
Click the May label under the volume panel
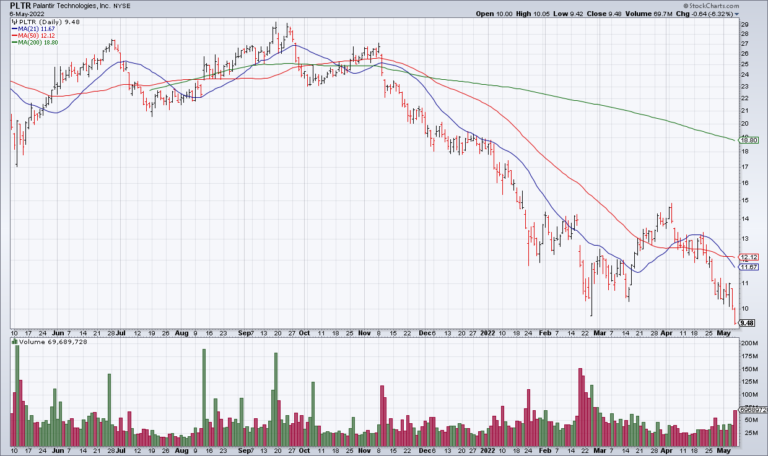point(724,450)
